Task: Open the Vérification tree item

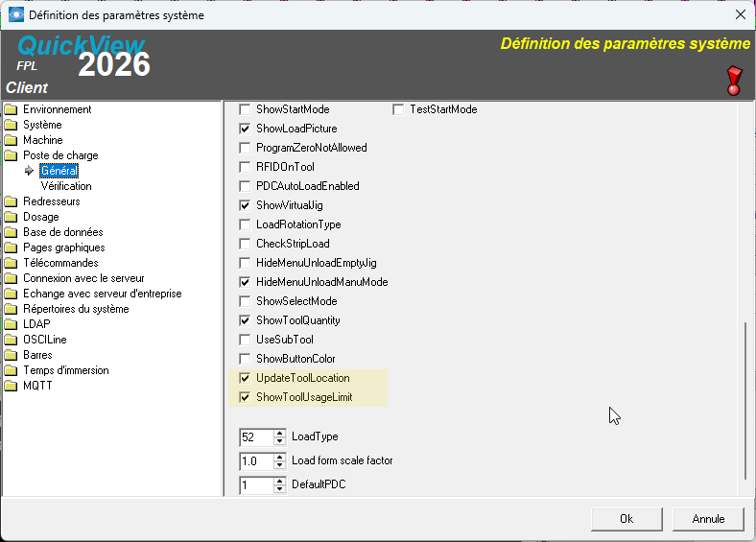Action: click(x=66, y=186)
